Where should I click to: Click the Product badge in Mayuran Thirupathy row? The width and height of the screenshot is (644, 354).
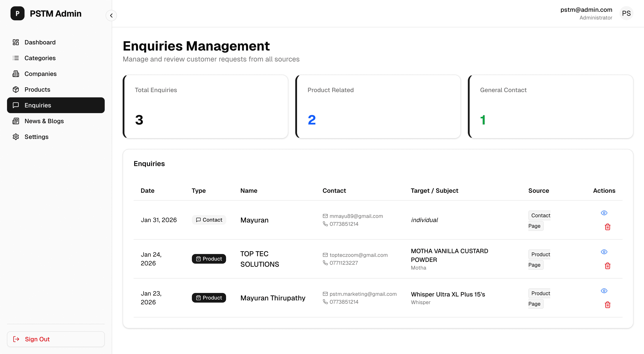coord(209,298)
